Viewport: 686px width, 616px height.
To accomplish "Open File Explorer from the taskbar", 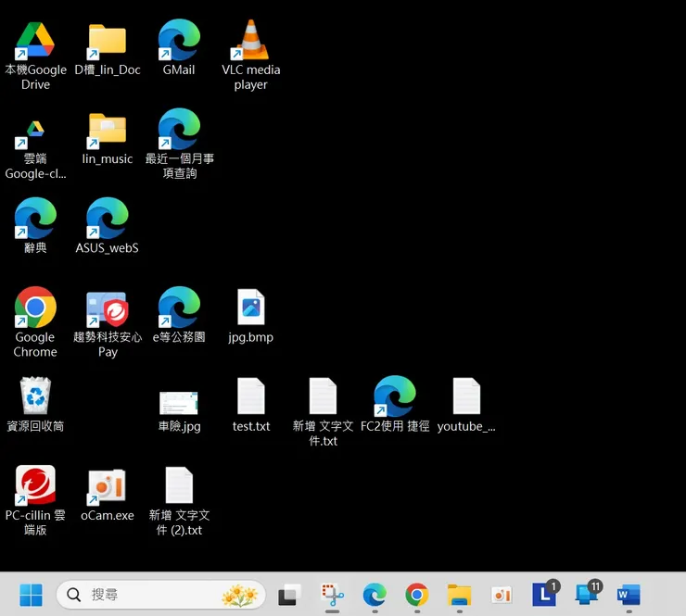I will tap(459, 595).
